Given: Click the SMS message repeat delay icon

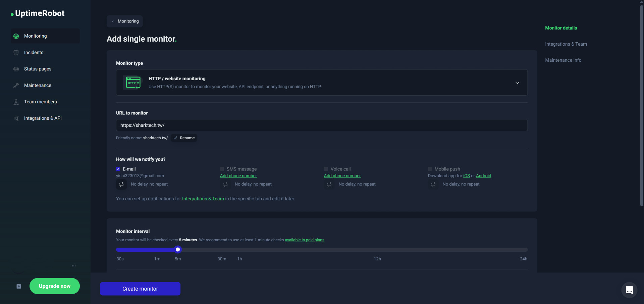Looking at the screenshot, I should coord(225,184).
